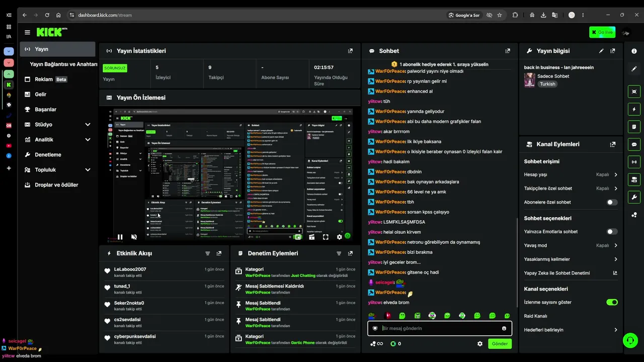Expand the Topluluk sidebar section
Screen dimensions: 644x362
click(x=88, y=170)
